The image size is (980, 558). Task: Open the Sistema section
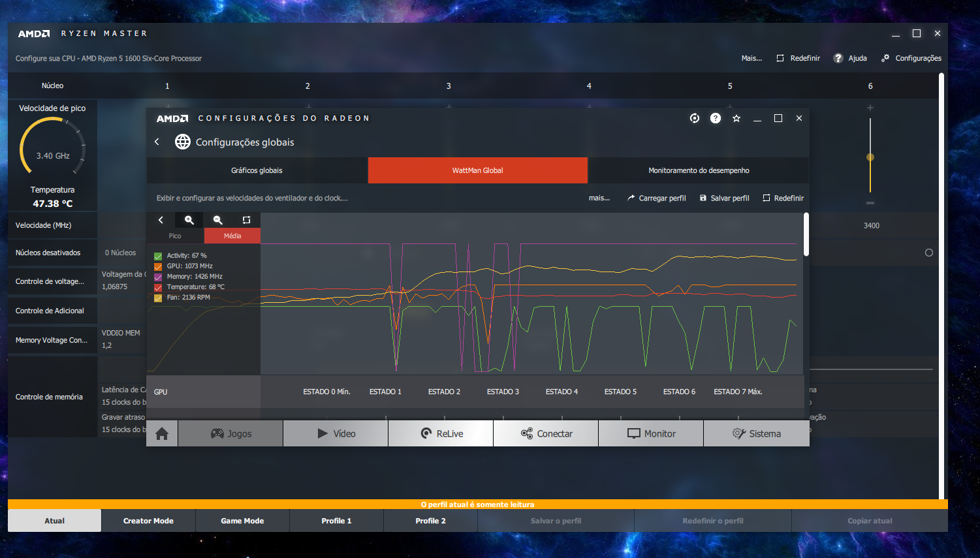point(756,433)
